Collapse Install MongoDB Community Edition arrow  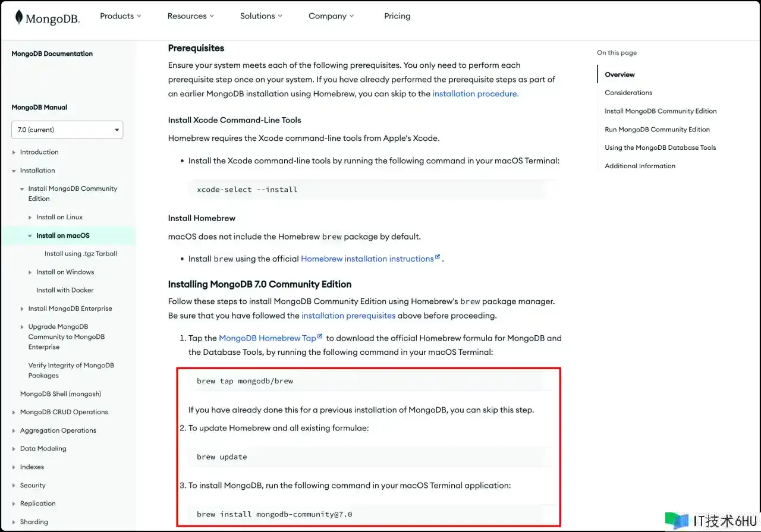(22, 189)
